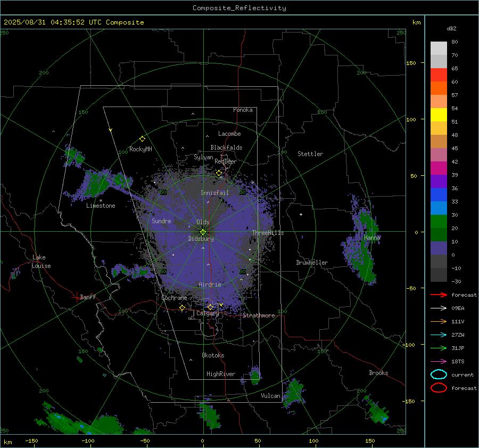Select the Brooks label
Viewport: 479px width, 448px height.
378,373
